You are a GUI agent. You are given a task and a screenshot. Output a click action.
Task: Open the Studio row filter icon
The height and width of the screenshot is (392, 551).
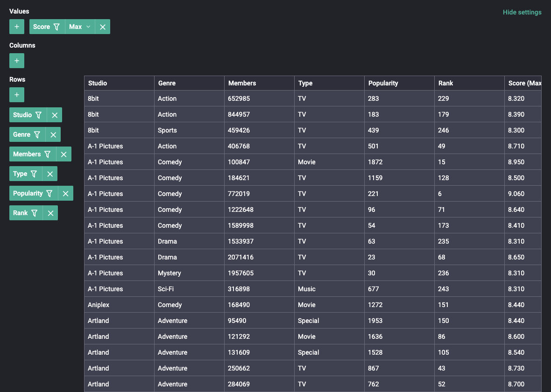(x=39, y=115)
